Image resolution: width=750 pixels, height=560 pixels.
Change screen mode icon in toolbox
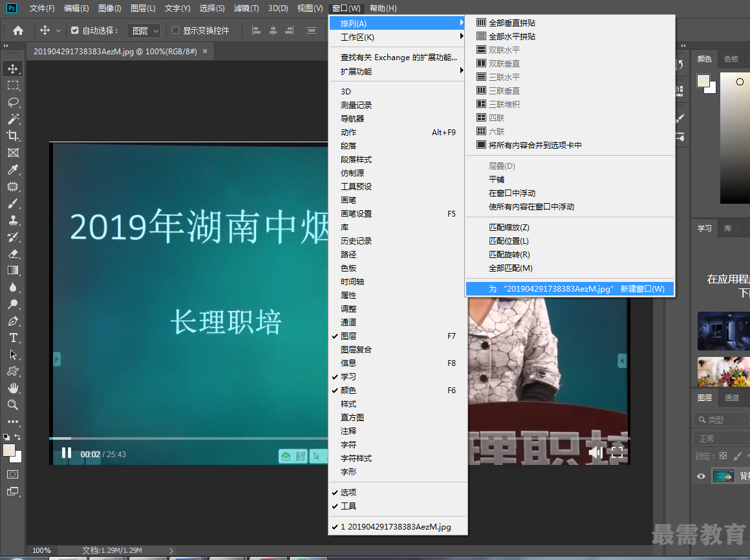tap(13, 491)
